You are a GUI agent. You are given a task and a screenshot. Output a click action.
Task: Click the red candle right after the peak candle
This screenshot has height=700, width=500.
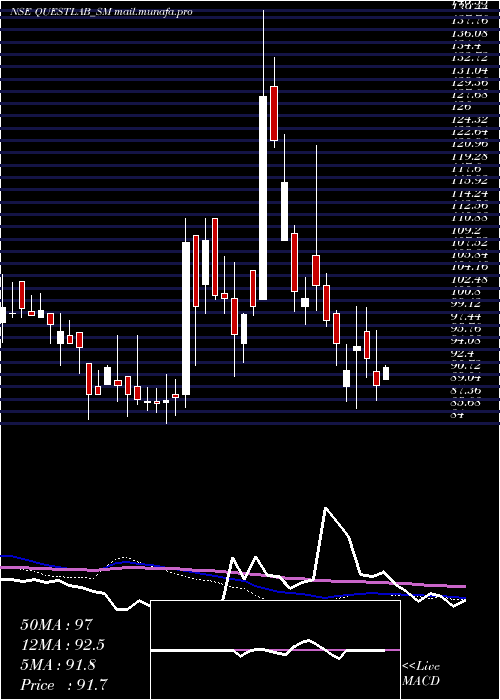274,113
